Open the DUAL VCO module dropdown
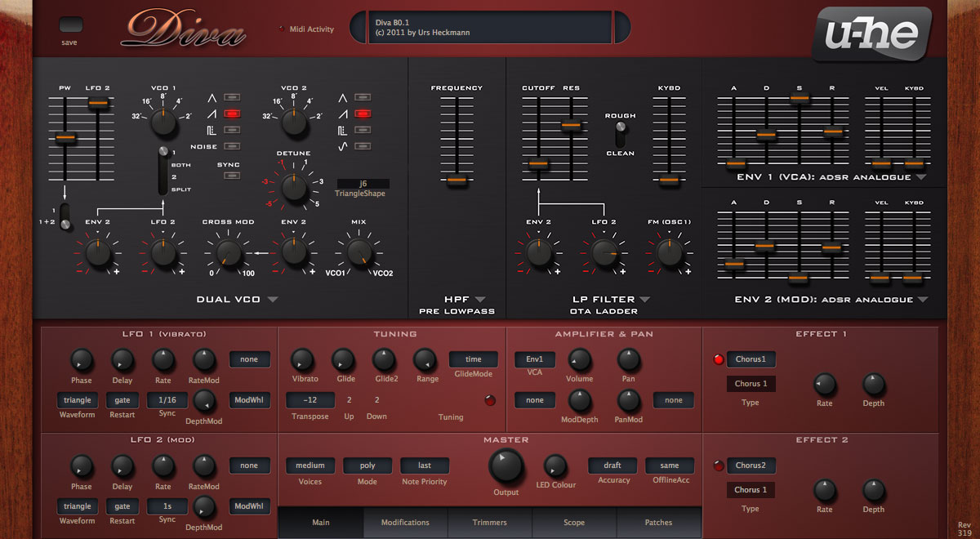Viewport: 980px width, 539px height. pos(273,300)
